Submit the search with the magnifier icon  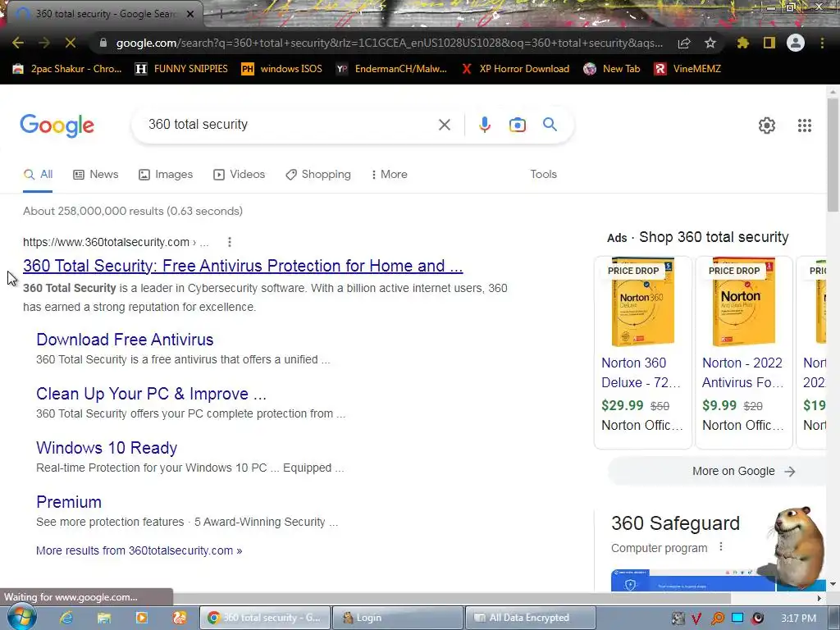[550, 125]
